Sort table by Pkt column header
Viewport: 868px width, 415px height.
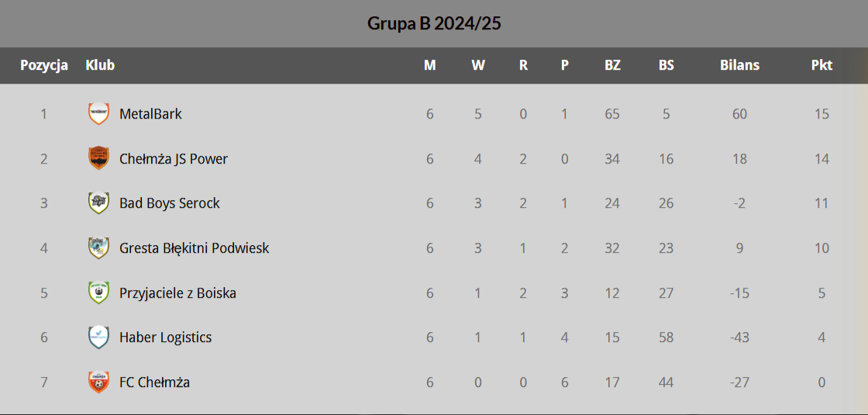(x=821, y=65)
